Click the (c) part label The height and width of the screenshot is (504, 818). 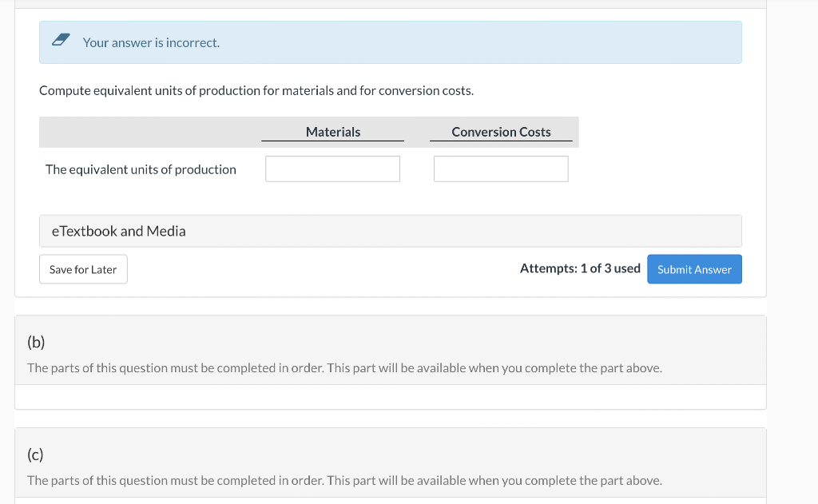tap(35, 455)
